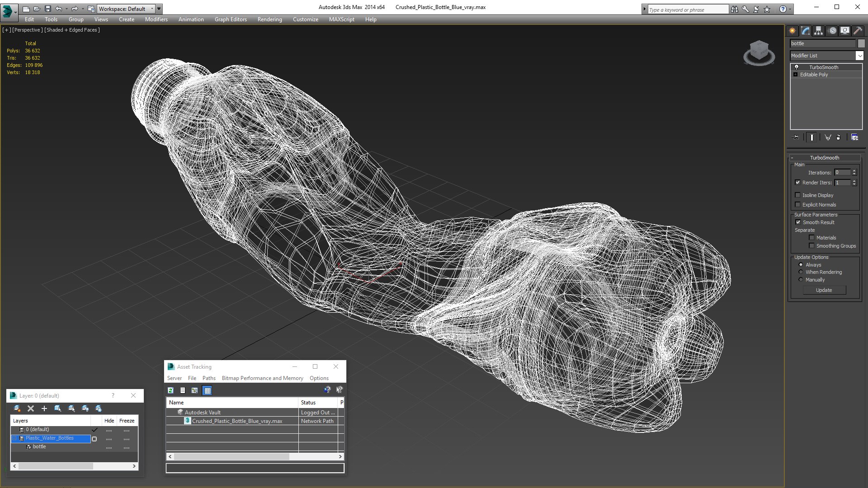The width and height of the screenshot is (868, 488).
Task: Click Create New Layer icon
Action: [x=17, y=408]
